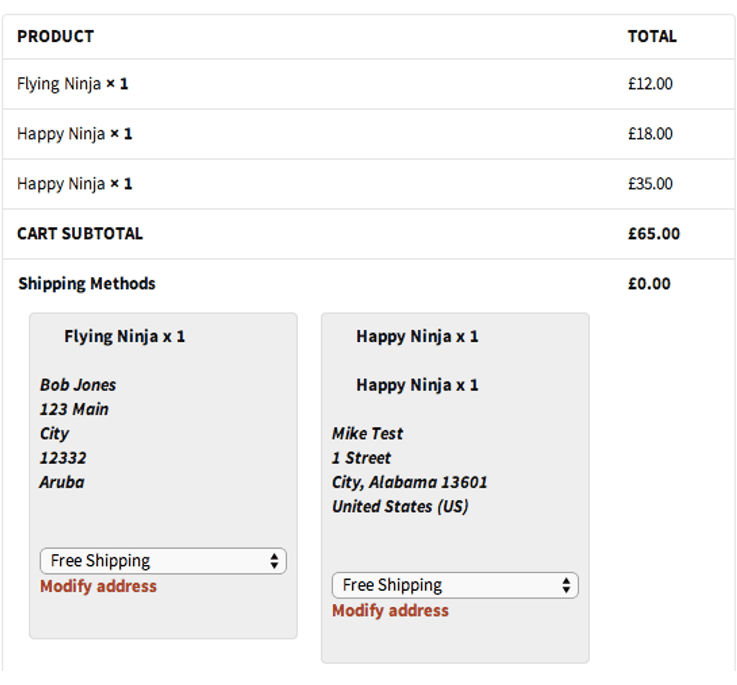This screenshot has width=737, height=685.
Task: Click the £18.00 Happy Ninja price
Action: pos(650,134)
